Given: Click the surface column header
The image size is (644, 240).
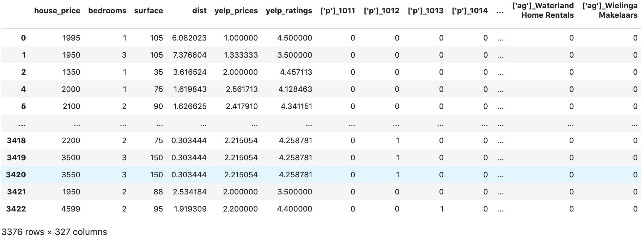Looking at the screenshot, I should pos(149,11).
